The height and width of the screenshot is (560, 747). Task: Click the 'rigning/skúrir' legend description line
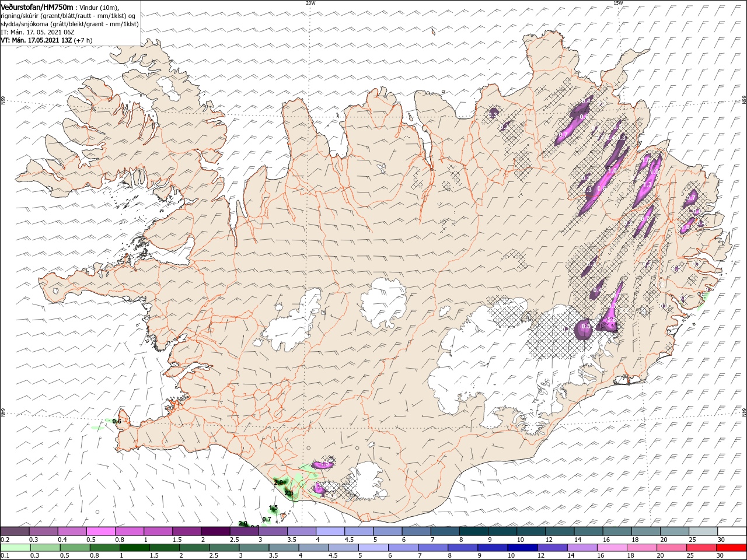click(68, 16)
